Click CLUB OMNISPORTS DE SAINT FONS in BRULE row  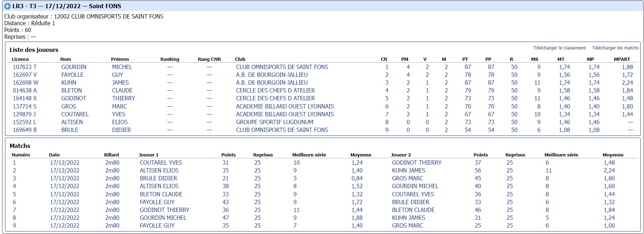click(282, 130)
